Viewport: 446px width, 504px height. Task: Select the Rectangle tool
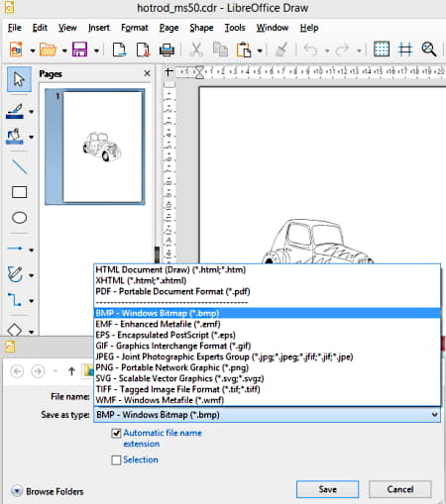pos(20,192)
